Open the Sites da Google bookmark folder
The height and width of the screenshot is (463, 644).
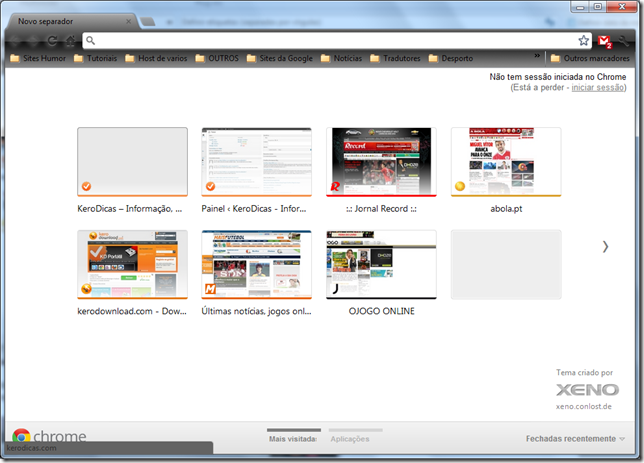click(x=280, y=58)
